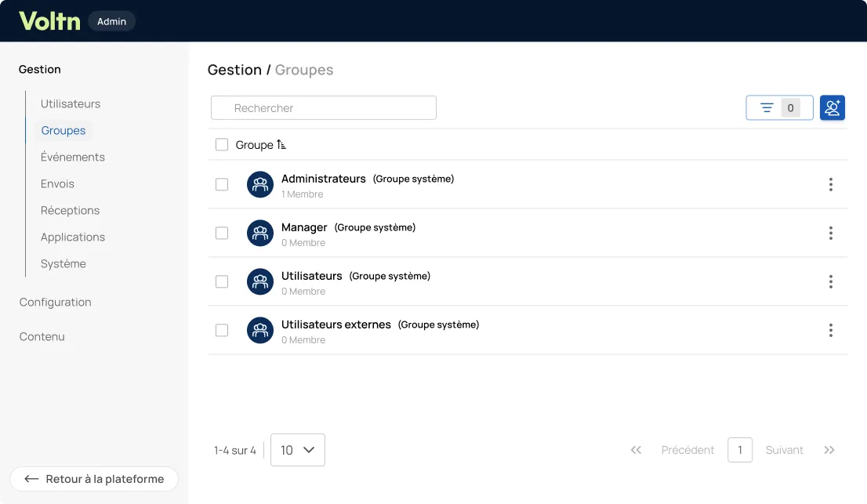This screenshot has height=504, width=867.
Task: Check the Administrateurs row checkbox
Action: (x=222, y=184)
